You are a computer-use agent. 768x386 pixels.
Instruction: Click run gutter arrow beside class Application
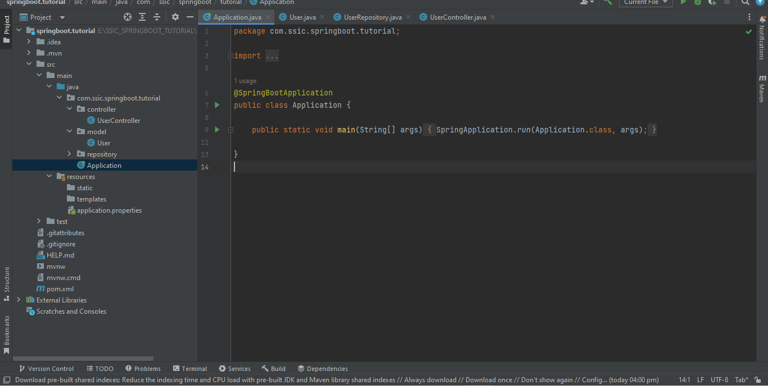[217, 105]
